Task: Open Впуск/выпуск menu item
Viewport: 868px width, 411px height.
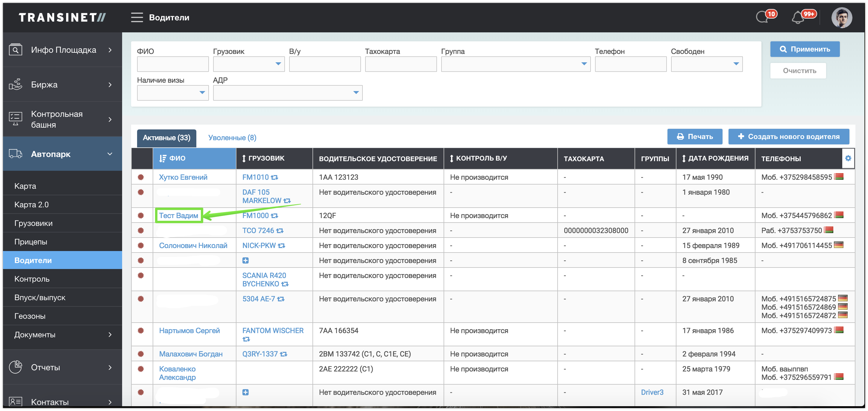Action: 62,297
